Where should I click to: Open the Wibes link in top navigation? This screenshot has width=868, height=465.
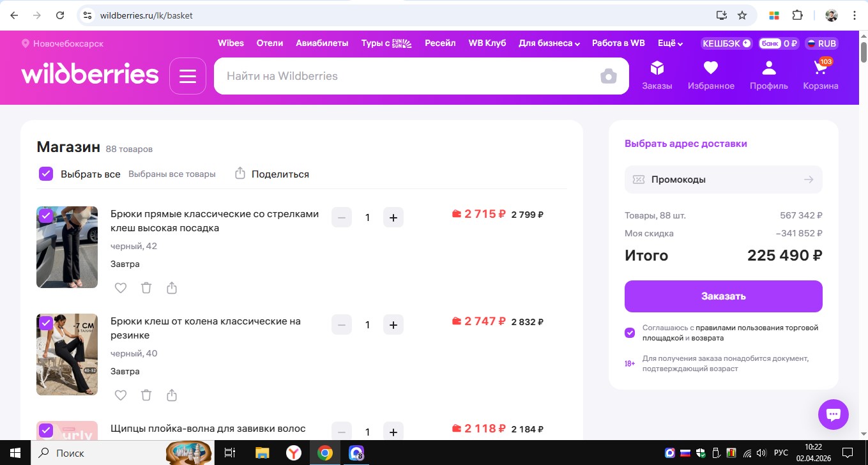(x=231, y=43)
